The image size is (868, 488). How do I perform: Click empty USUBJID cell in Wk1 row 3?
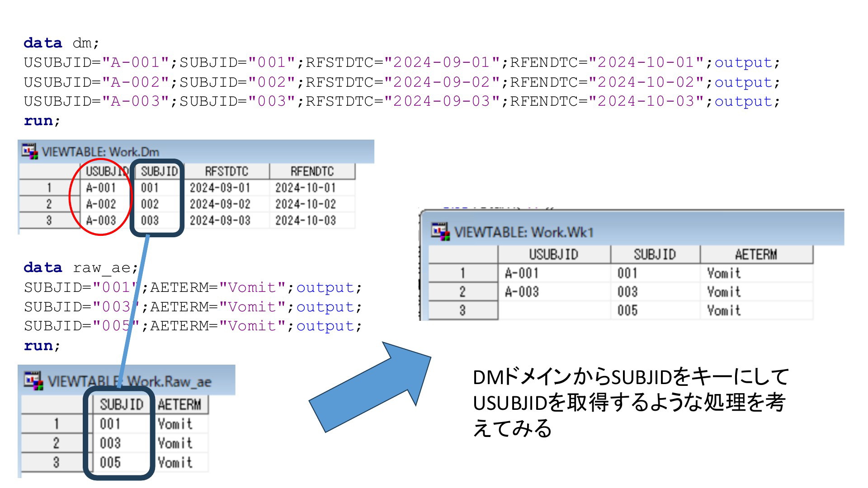[554, 310]
